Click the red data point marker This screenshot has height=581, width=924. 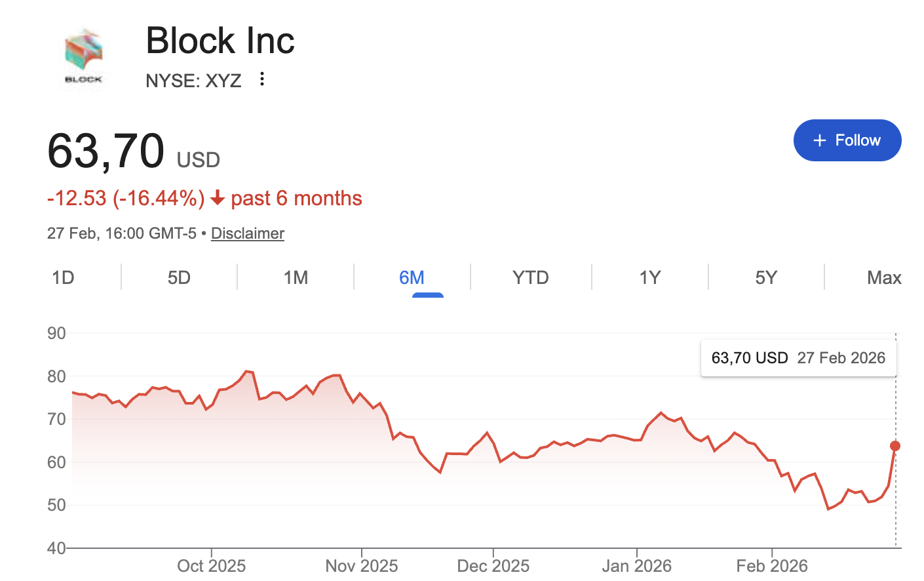(895, 446)
